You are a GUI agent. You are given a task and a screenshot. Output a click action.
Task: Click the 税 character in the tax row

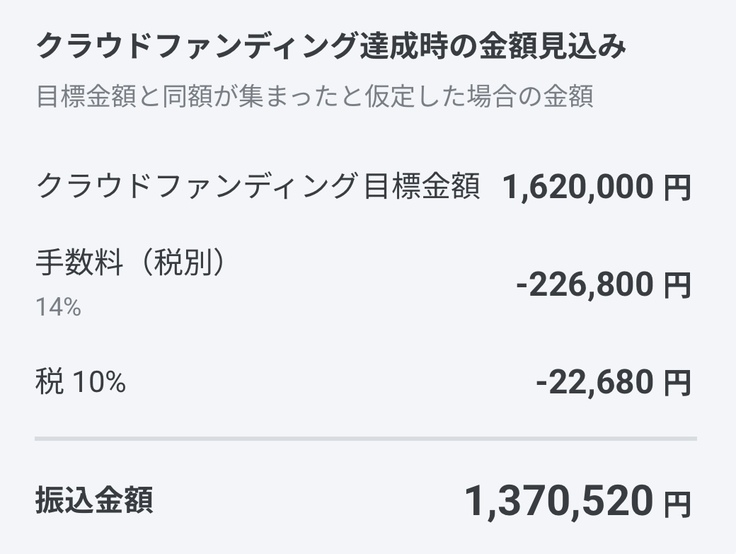point(50,381)
